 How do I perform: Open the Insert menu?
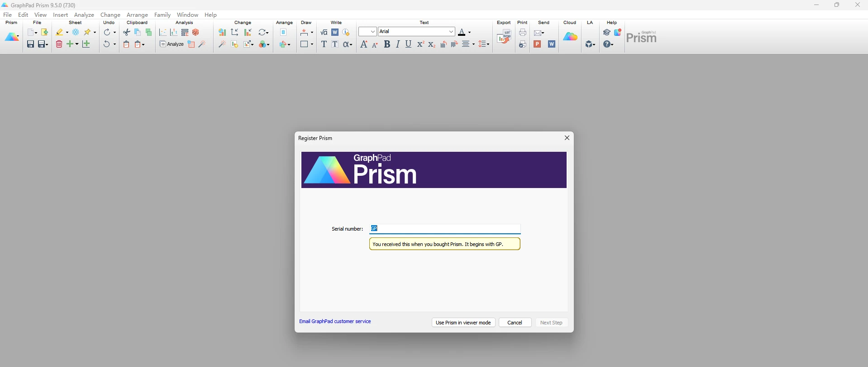pos(61,15)
